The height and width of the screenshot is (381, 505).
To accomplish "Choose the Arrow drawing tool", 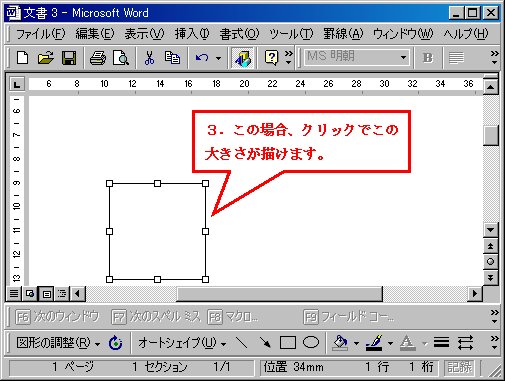I will tap(265, 342).
